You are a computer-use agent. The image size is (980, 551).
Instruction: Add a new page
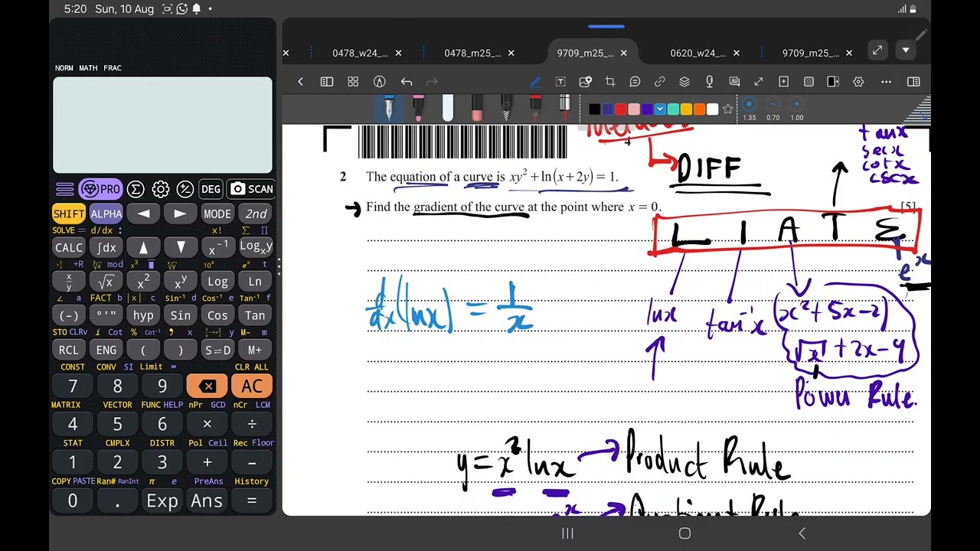click(784, 82)
